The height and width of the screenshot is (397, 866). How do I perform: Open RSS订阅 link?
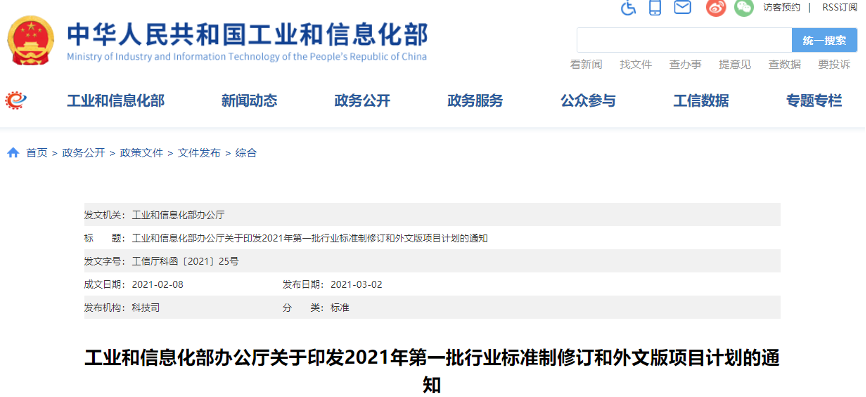pos(839,7)
